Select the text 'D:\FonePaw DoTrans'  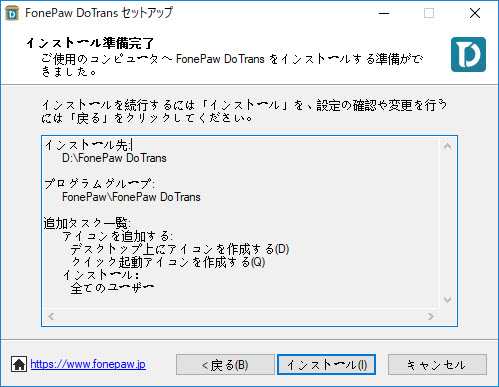114,158
